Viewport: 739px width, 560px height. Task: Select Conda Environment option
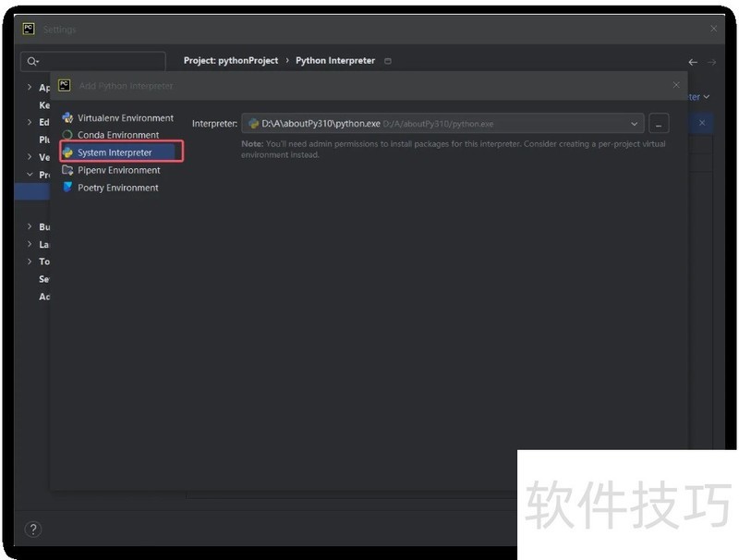(x=117, y=135)
